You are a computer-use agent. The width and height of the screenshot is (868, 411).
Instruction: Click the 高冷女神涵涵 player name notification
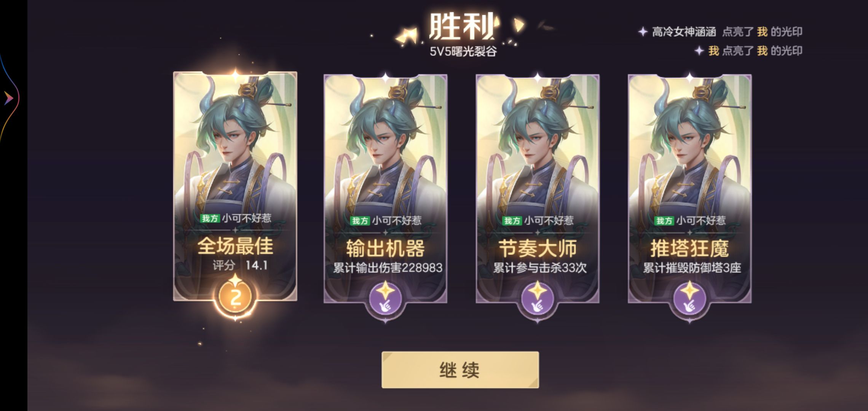point(684,32)
